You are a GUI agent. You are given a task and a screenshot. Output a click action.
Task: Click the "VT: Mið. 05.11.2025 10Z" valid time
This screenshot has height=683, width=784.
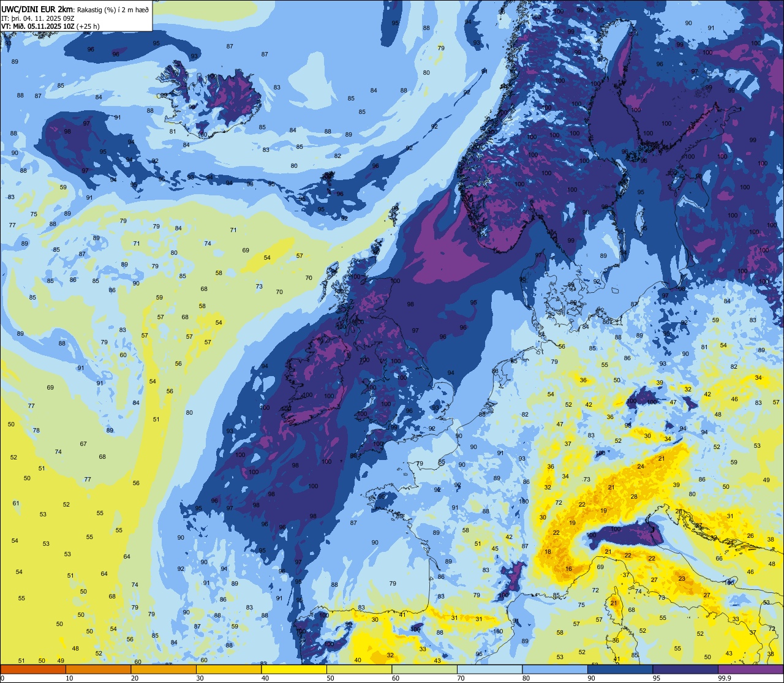click(x=38, y=26)
